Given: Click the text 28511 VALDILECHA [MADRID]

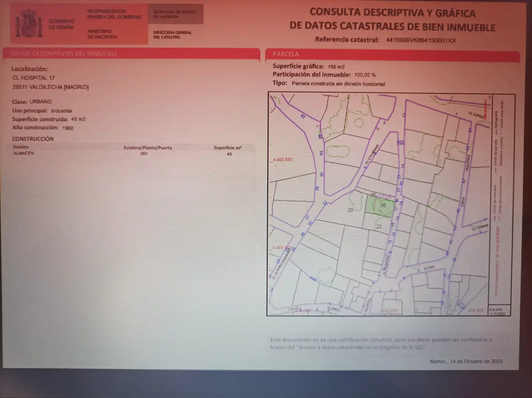Looking at the screenshot, I should pyautogui.click(x=50, y=87).
